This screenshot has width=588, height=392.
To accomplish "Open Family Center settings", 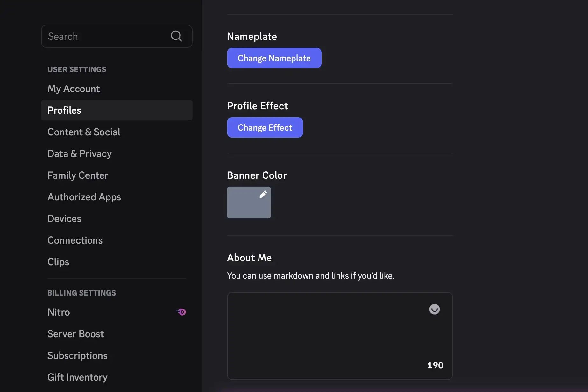I will coord(117,175).
